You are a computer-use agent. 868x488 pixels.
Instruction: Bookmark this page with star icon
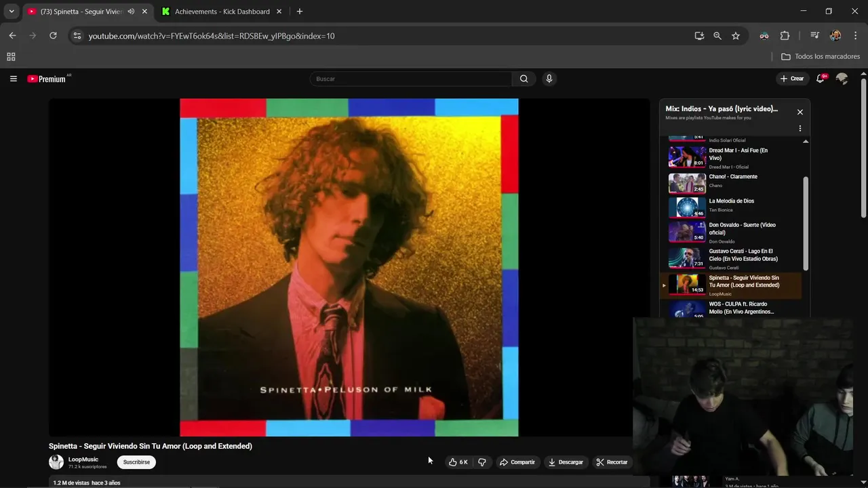coord(736,36)
